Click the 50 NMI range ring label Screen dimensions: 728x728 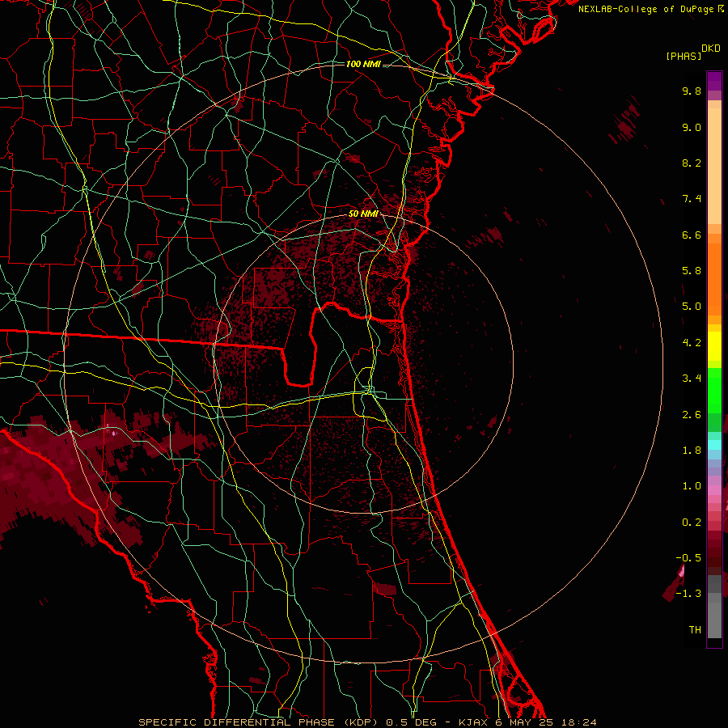(x=363, y=214)
